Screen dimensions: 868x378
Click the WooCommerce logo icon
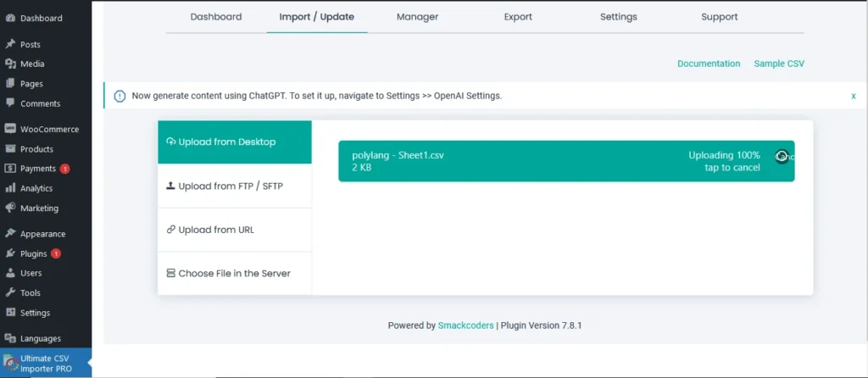click(10, 129)
